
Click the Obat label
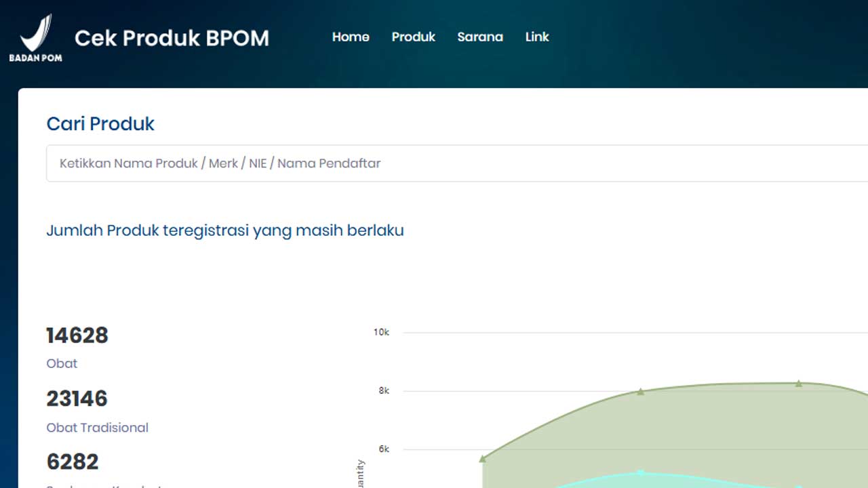(x=62, y=364)
